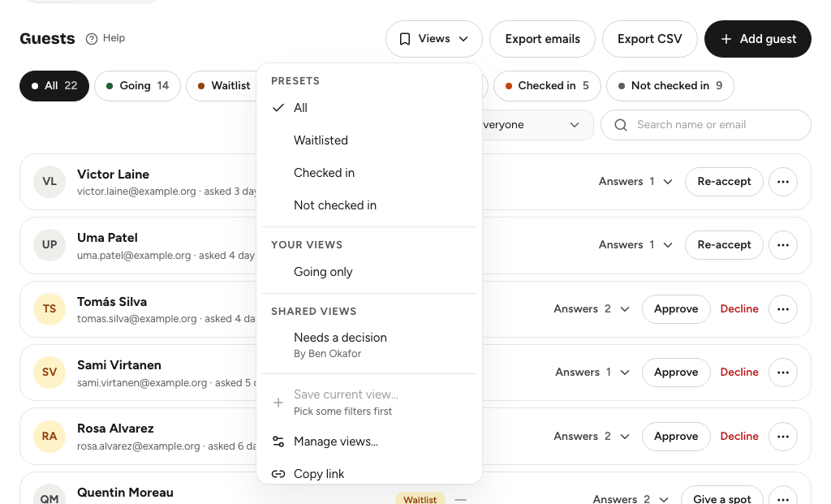The image size is (831, 504).
Task: Open more options for Quentin Moreau
Action: click(x=783, y=496)
